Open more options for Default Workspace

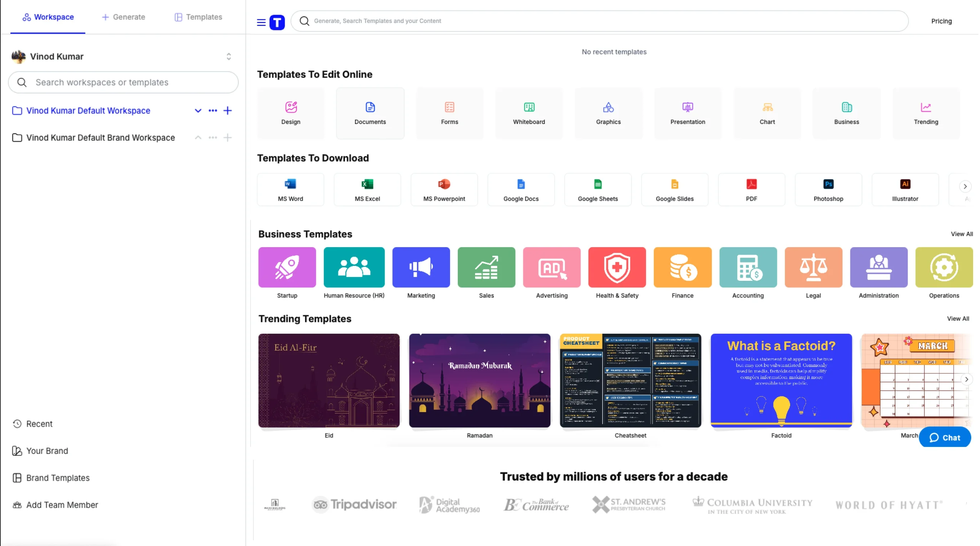pyautogui.click(x=213, y=111)
